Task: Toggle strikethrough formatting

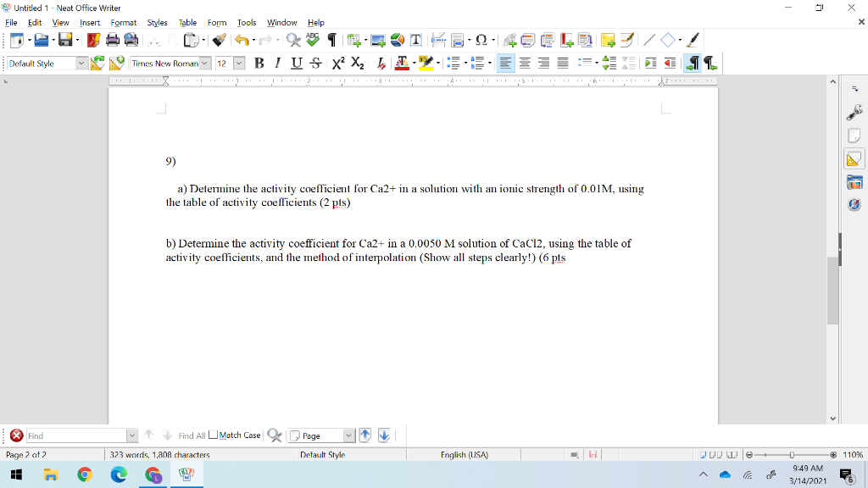Action: pos(315,63)
